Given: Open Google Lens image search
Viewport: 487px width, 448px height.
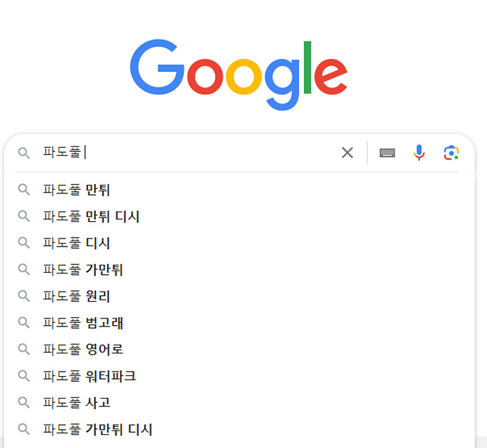Looking at the screenshot, I should [x=451, y=153].
